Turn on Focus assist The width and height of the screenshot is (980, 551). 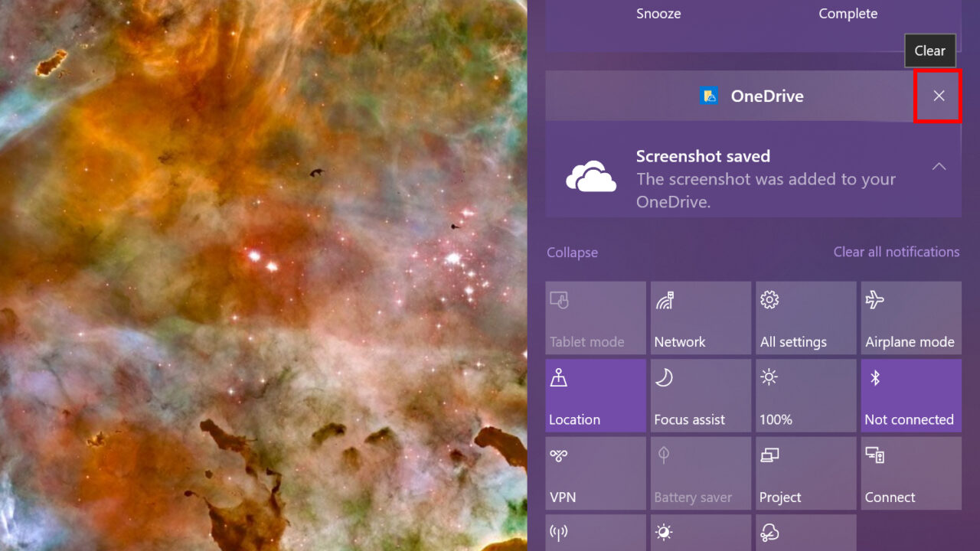(x=701, y=395)
